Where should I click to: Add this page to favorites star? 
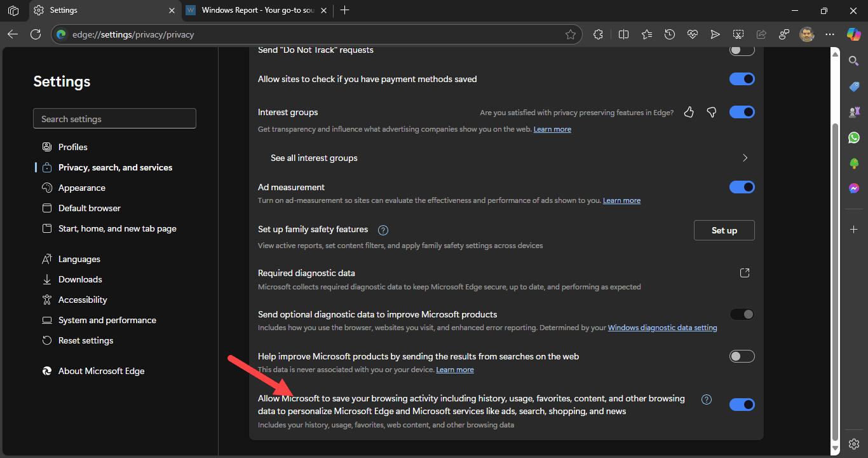(570, 34)
